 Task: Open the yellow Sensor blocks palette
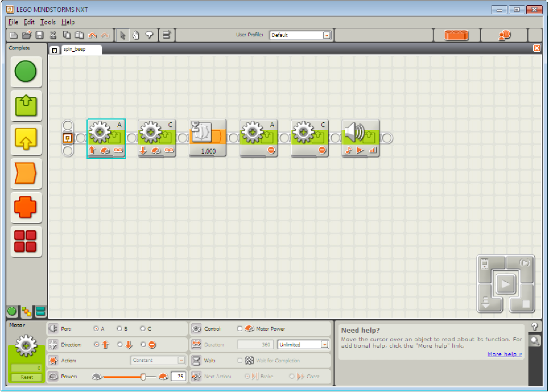(x=26, y=139)
